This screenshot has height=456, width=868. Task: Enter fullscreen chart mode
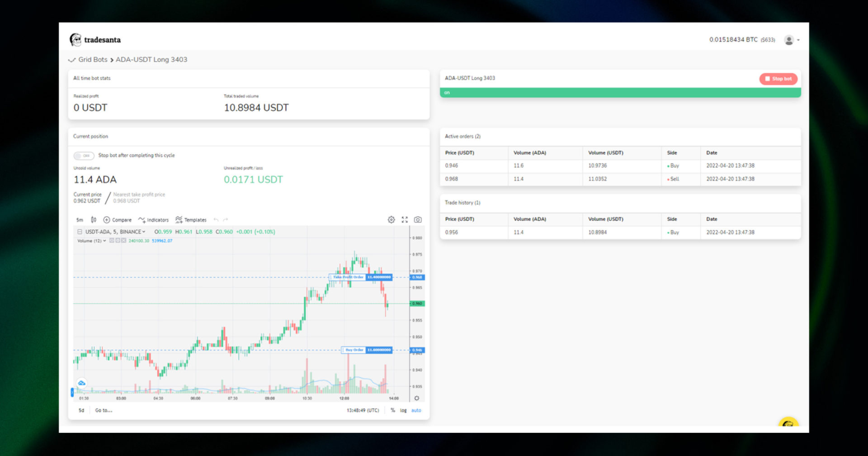click(x=405, y=220)
